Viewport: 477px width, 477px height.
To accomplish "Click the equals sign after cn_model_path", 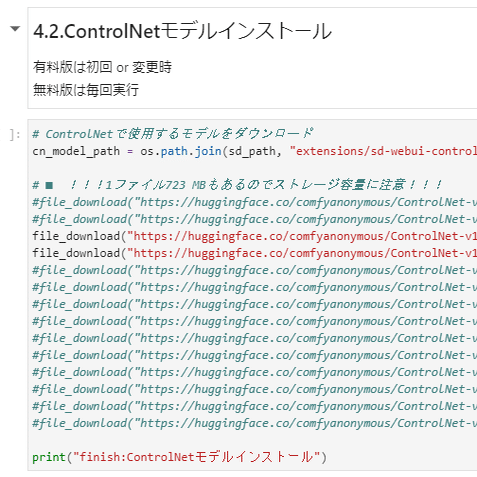I will tap(130, 152).
